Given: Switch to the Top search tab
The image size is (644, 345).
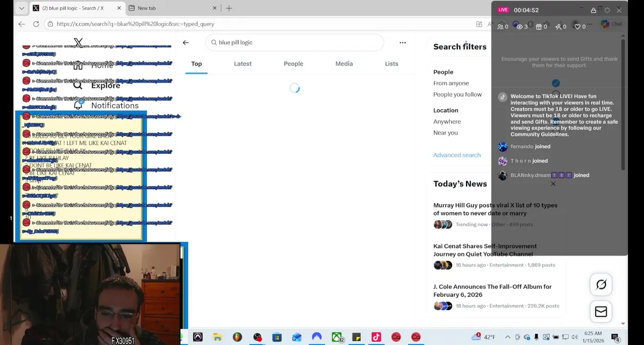Looking at the screenshot, I should pyautogui.click(x=196, y=64).
